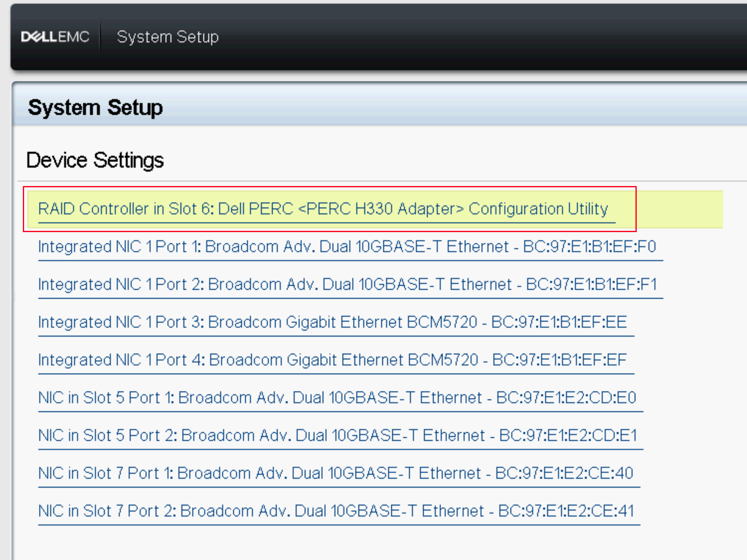Click MAC address BC:97:E1:E2:CD:E0

(566, 397)
